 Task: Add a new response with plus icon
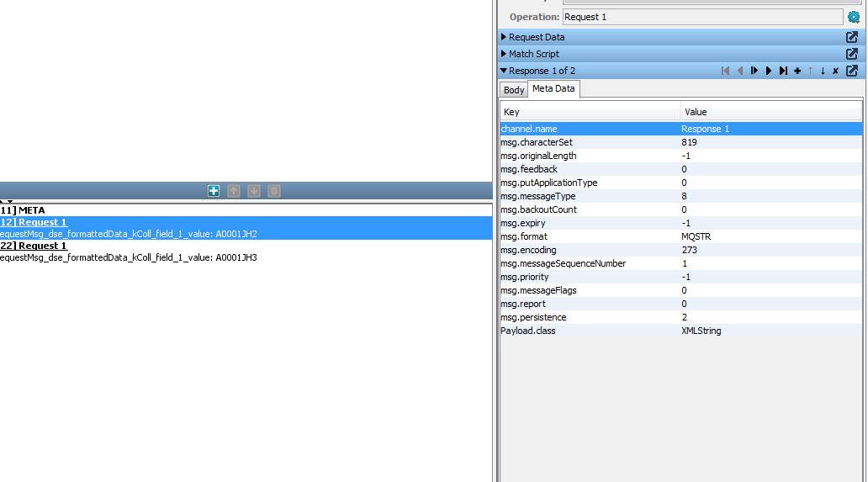coord(797,71)
